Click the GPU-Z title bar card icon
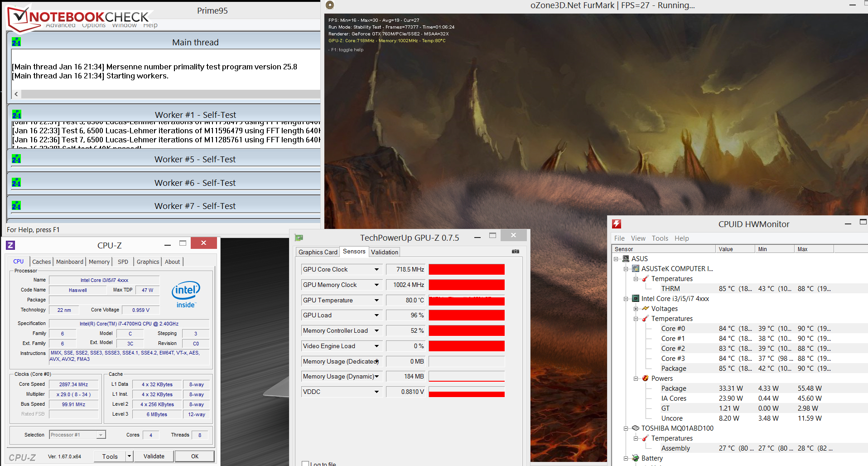Image resolution: width=868 pixels, height=466 pixels. [299, 238]
